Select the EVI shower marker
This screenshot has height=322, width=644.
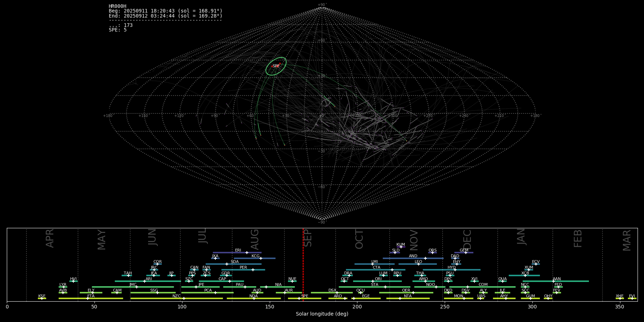point(632,298)
